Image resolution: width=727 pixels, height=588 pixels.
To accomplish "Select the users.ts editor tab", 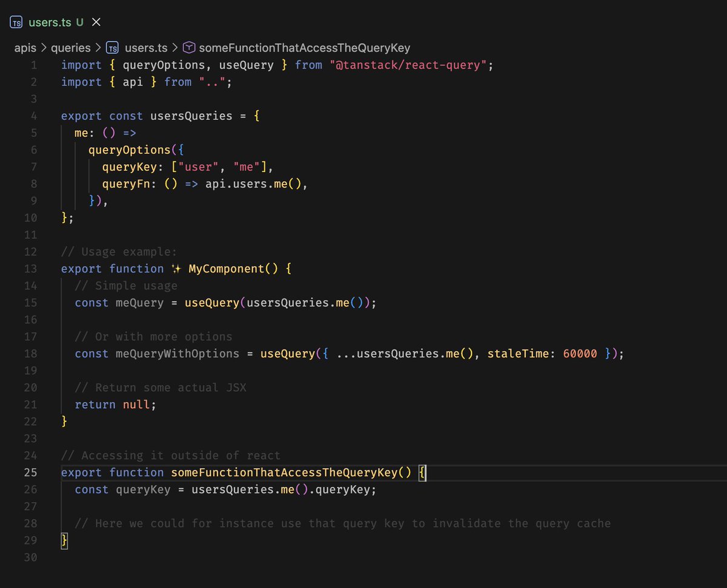I will (x=56, y=22).
